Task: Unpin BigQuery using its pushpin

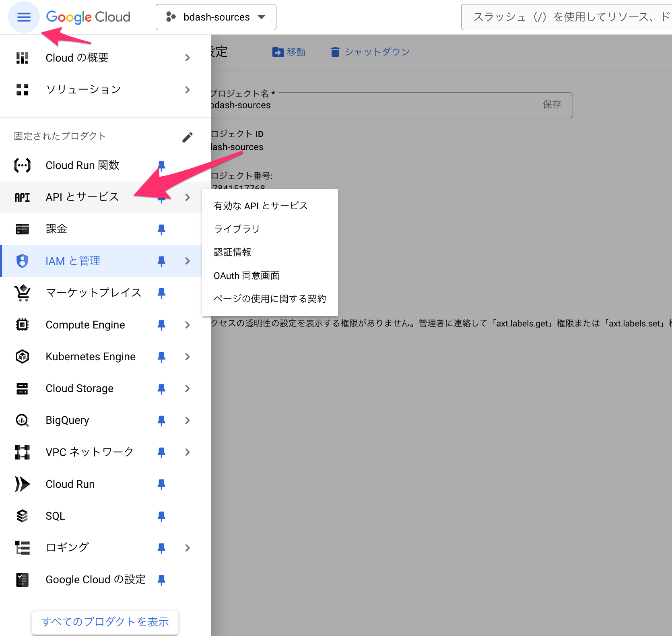Action: (161, 420)
